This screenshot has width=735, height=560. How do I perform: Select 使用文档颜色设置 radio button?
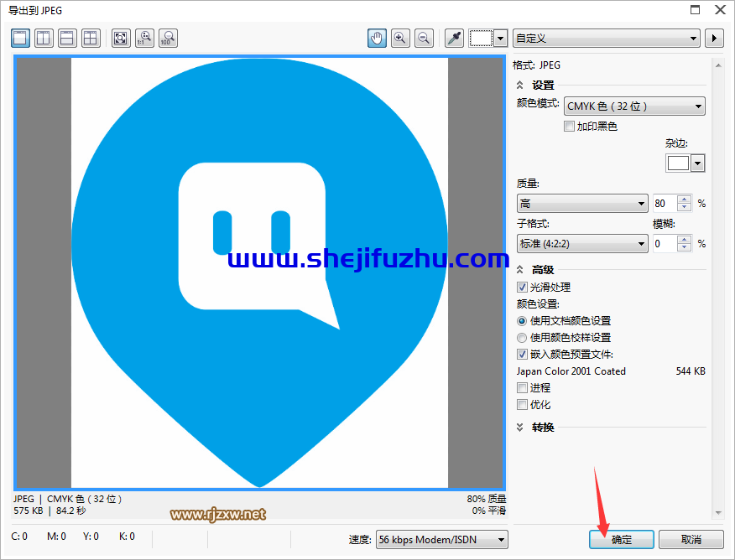click(x=522, y=321)
